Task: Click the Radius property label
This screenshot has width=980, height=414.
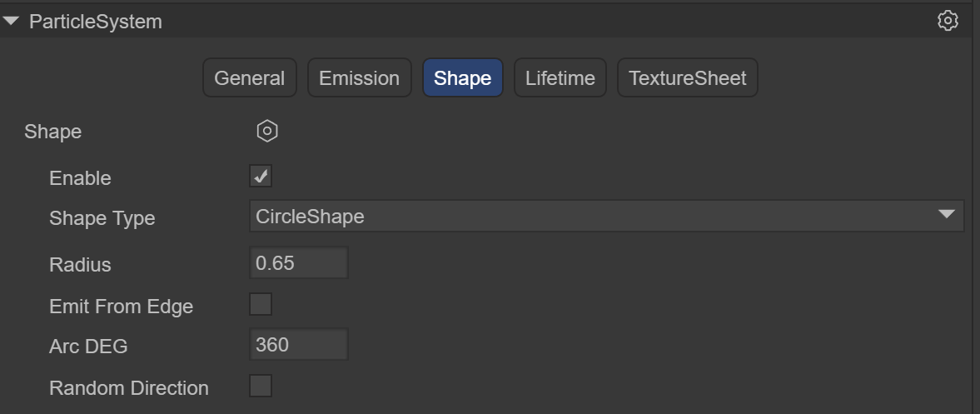Action: pos(80,265)
